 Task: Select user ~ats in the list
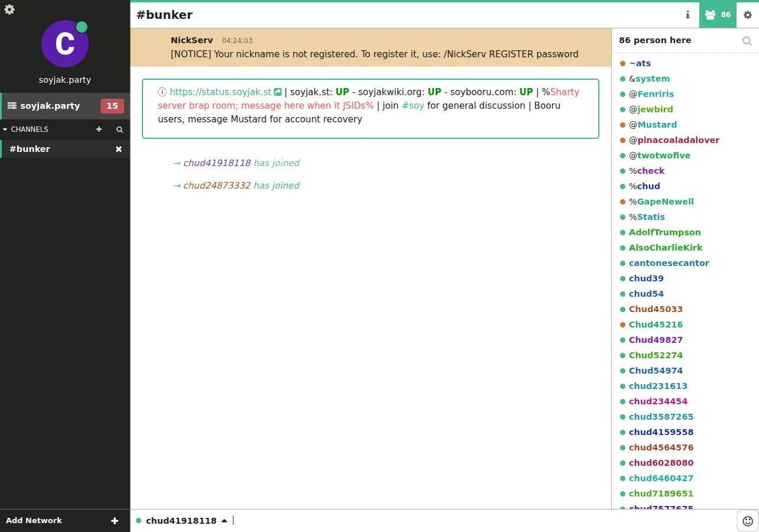click(640, 63)
